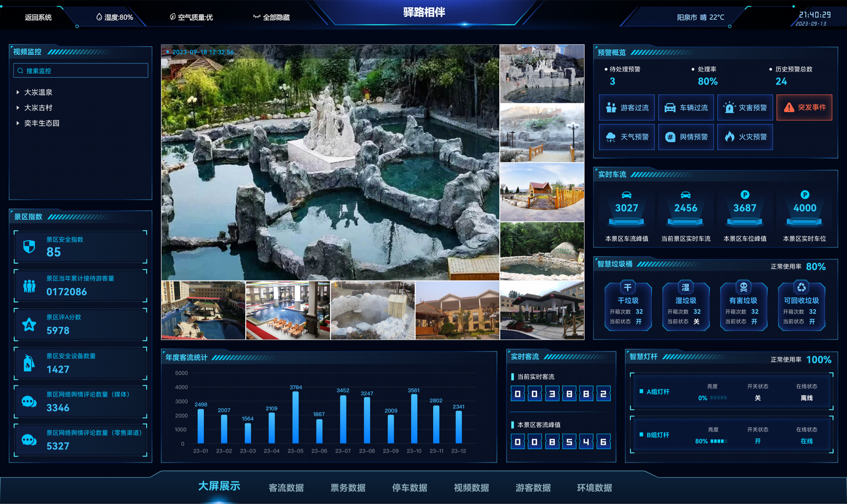Click B组灯杆 brightness 80% bar

pos(719,441)
